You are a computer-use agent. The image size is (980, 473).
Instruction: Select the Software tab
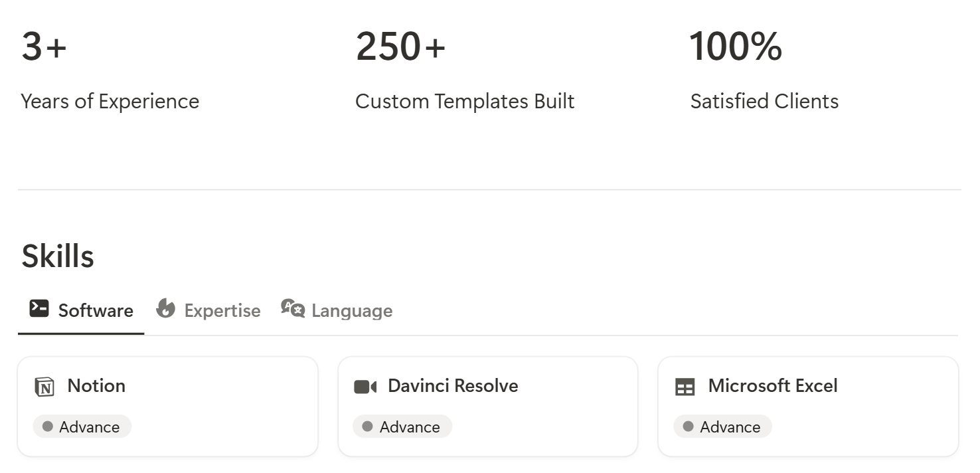(x=81, y=310)
